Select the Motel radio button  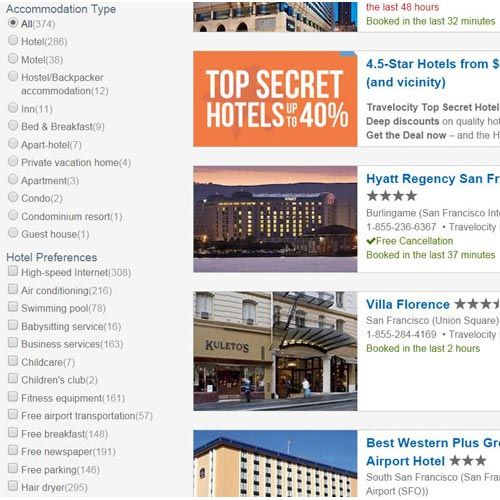tap(13, 58)
